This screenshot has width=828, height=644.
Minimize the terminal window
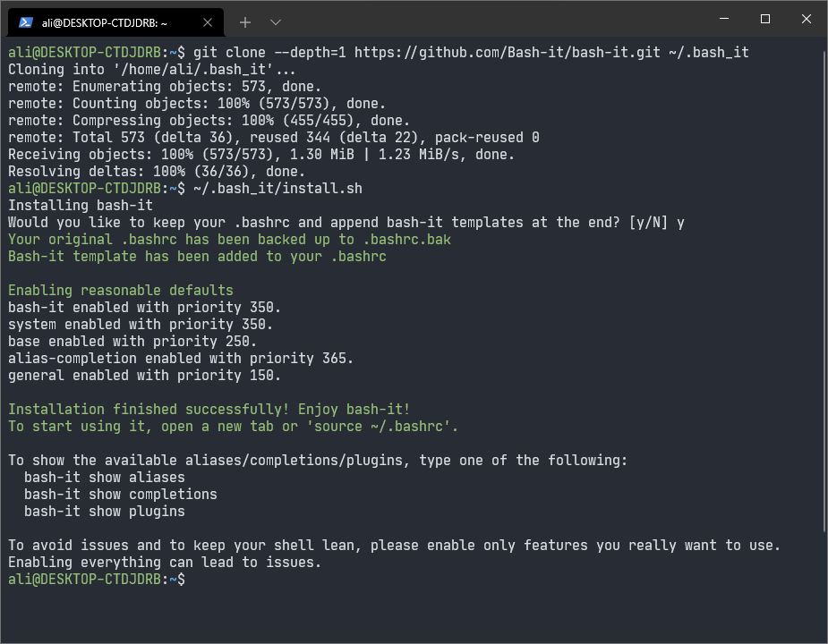tap(724, 19)
